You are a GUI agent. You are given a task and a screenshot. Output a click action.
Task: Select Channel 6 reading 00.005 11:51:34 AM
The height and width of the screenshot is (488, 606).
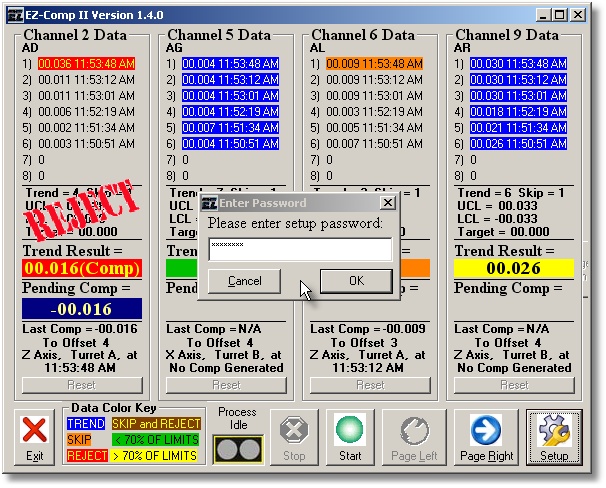[374, 128]
